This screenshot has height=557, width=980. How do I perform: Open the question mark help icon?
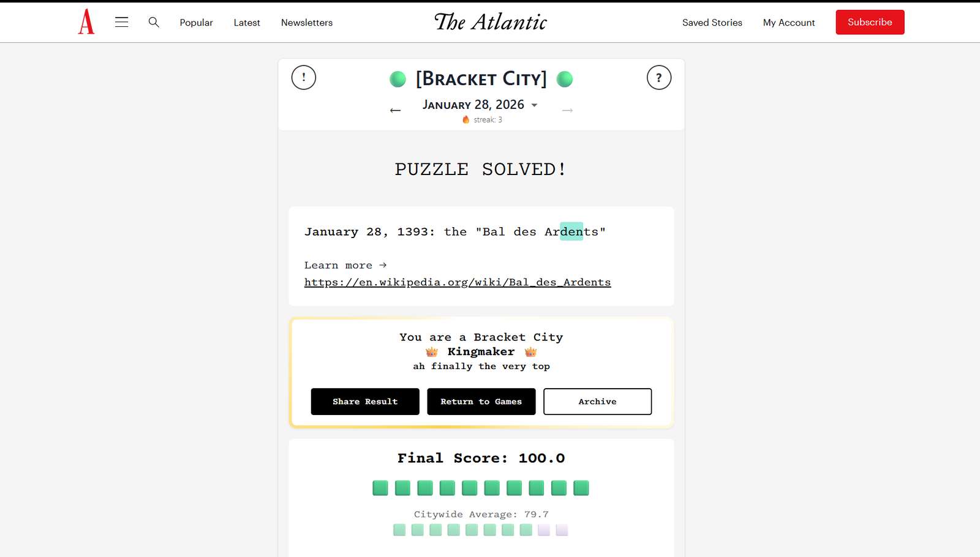pyautogui.click(x=659, y=78)
